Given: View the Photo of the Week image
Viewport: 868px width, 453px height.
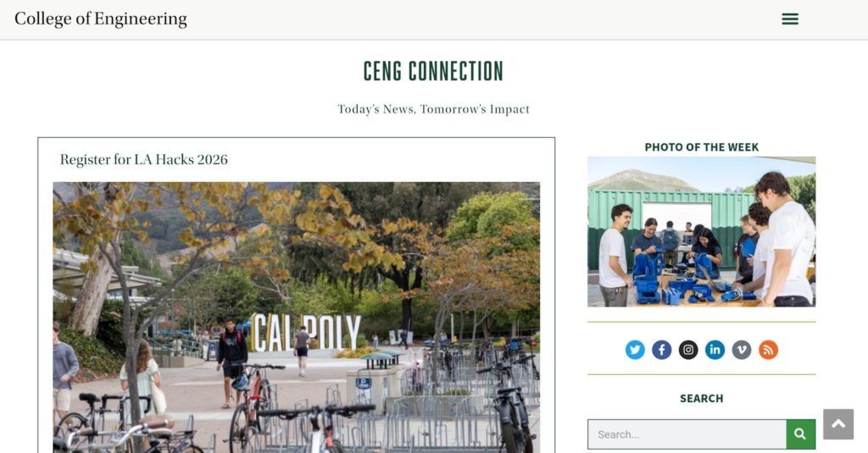Looking at the screenshot, I should tap(701, 231).
